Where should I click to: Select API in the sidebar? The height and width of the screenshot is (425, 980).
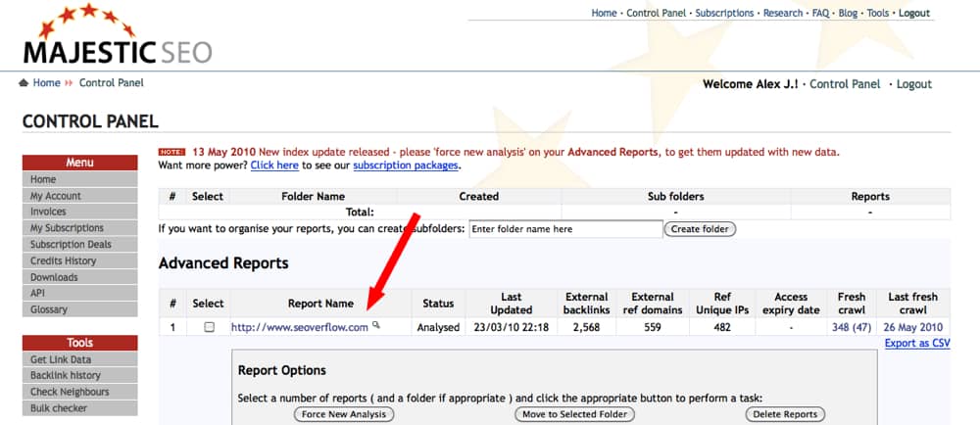click(80, 294)
